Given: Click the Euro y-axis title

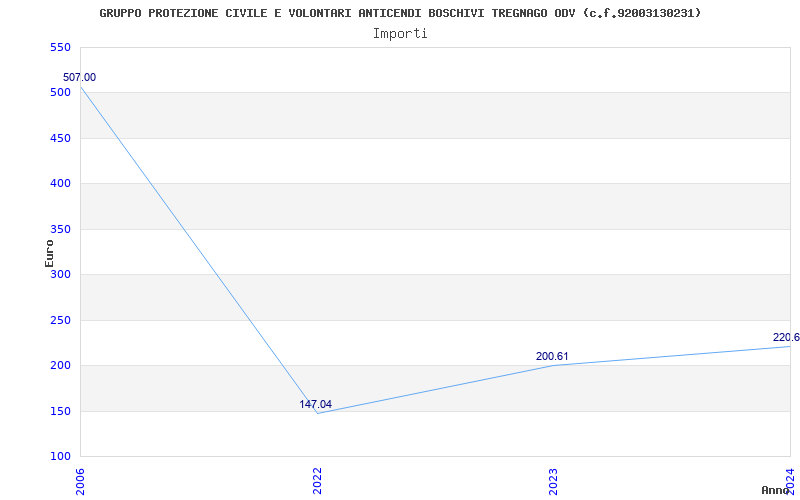Looking at the screenshot, I should click(x=49, y=253).
